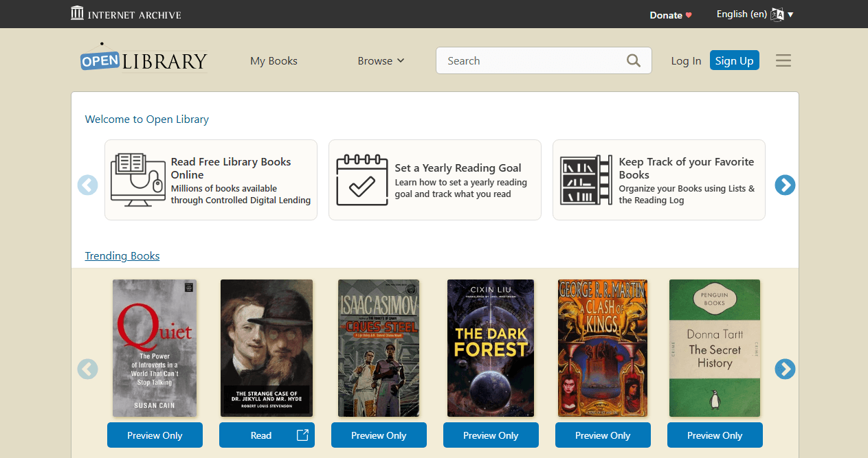868x458 pixels.
Task: Click the text about how to set a yearly reading goal
Action: [460, 188]
